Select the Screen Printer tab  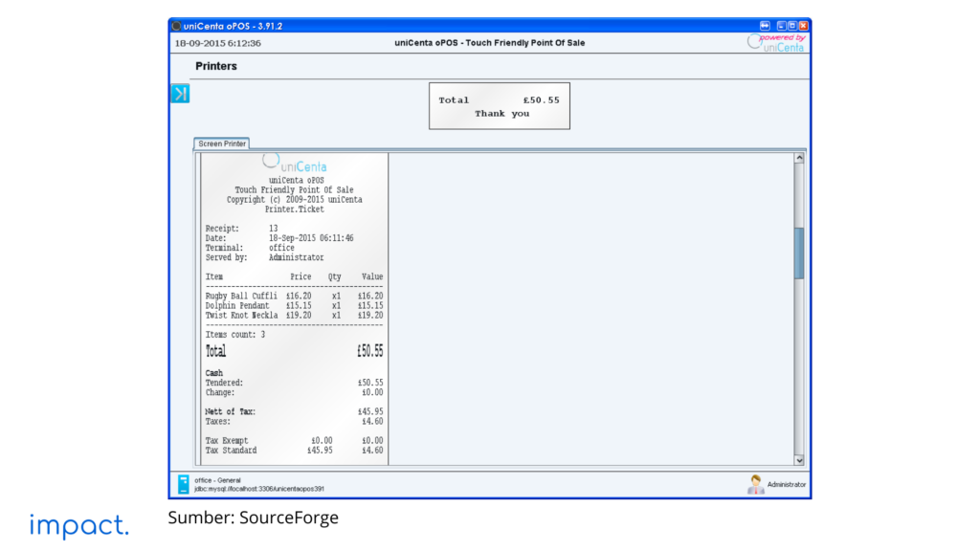tap(222, 143)
